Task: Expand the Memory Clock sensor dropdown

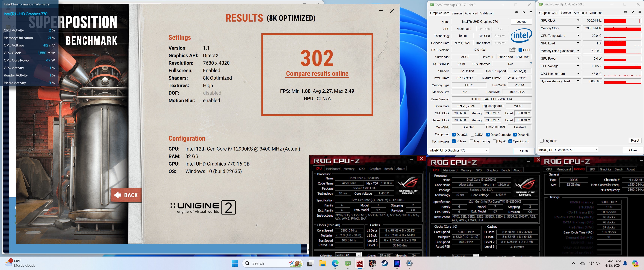Action: 578,28
